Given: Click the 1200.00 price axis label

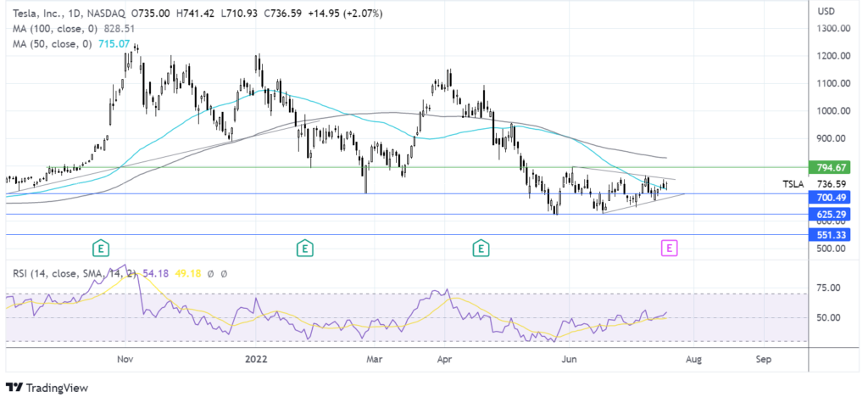Looking at the screenshot, I should coord(835,56).
